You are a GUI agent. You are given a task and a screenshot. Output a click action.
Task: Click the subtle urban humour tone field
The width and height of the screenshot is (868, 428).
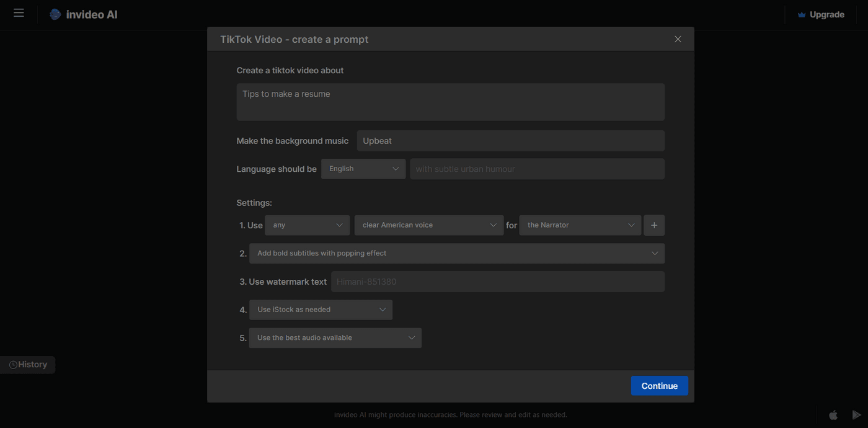[536, 169]
